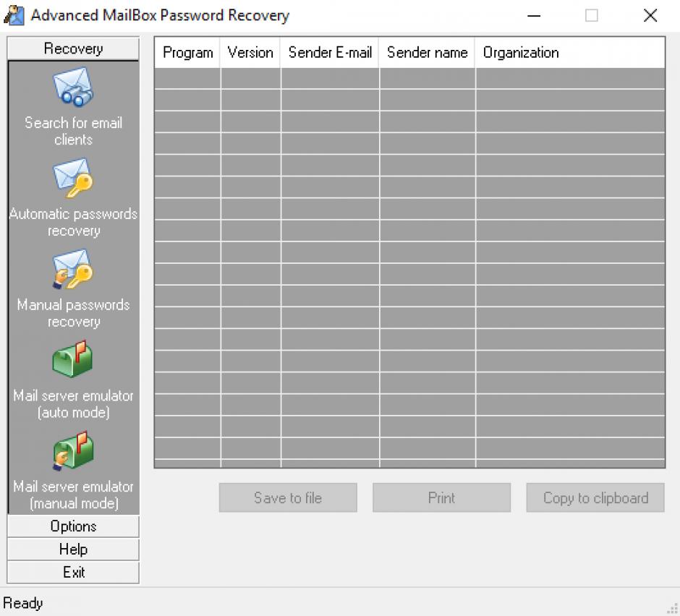Launch Mail server emulator auto mode mailbox icon
680x616 pixels.
[x=73, y=359]
